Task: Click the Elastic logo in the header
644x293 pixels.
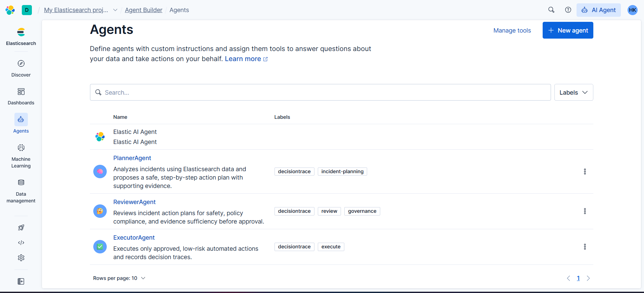Action: tap(10, 10)
